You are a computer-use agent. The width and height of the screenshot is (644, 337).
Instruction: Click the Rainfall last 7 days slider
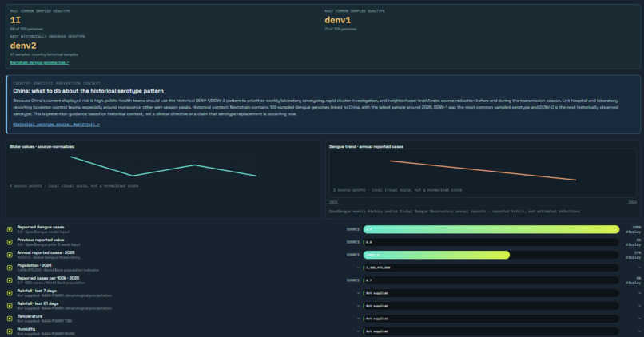pos(491,293)
